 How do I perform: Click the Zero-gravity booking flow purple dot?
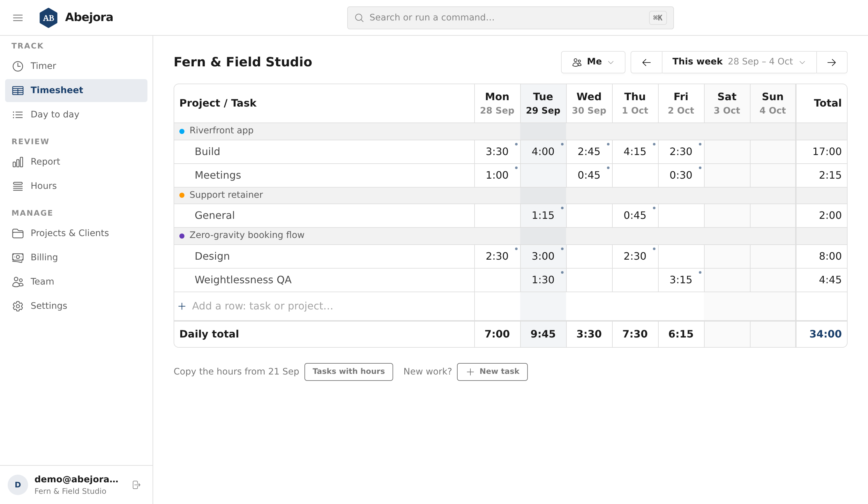coord(182,236)
